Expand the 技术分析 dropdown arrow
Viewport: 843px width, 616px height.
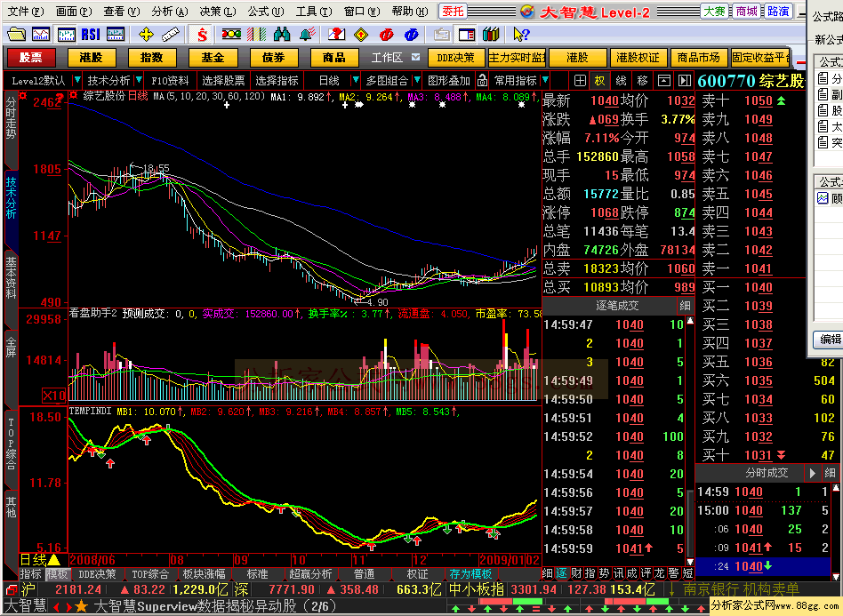[139, 80]
